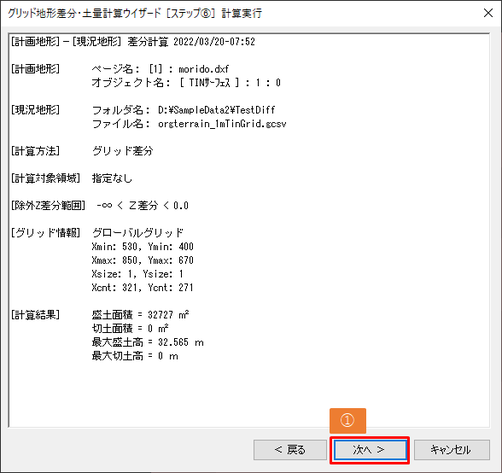This screenshot has height=473, width=502.
Task: Click the オブジェクト名 TINサーフェス line
Action: click(186, 83)
